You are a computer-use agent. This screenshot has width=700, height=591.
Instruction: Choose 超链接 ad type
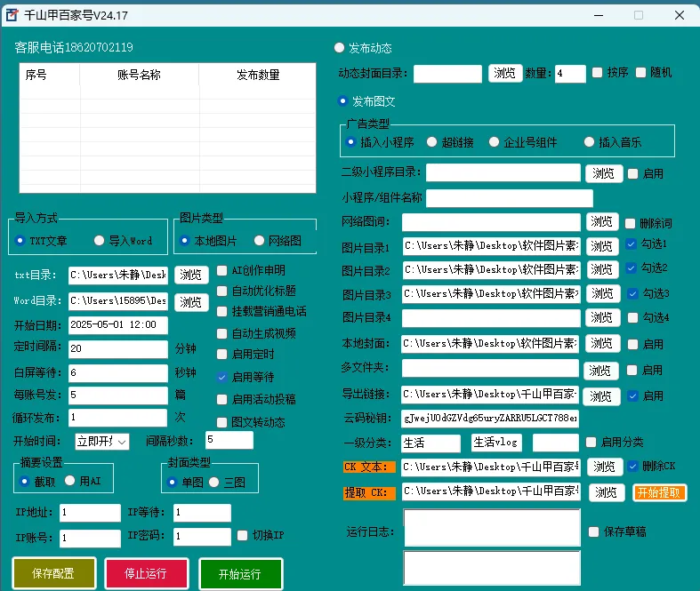[431, 142]
